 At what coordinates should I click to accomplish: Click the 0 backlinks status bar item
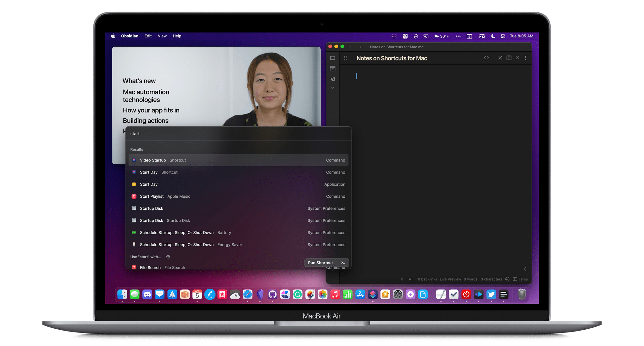(427, 279)
